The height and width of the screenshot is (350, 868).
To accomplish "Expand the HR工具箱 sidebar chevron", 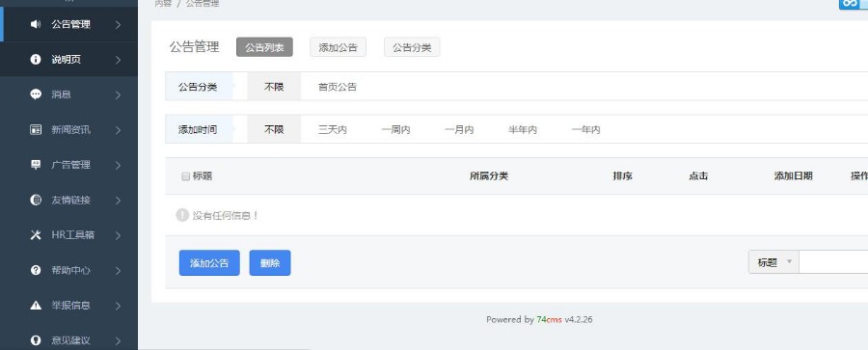I will (x=118, y=235).
